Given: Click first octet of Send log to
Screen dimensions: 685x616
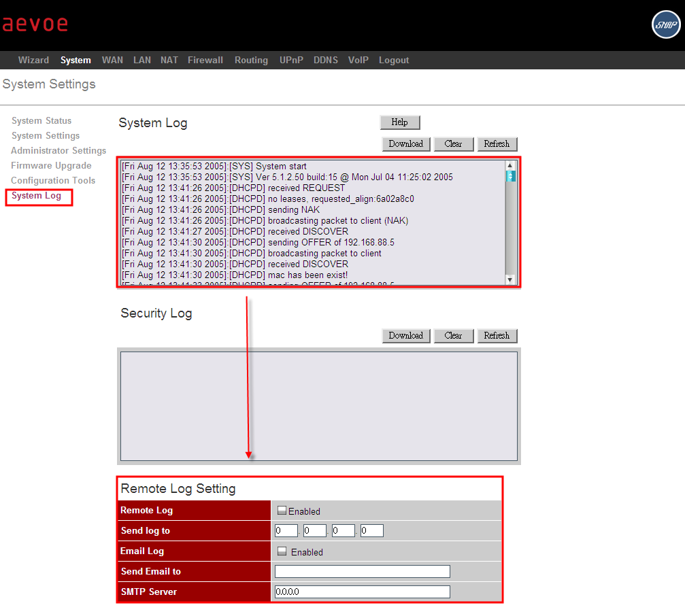Looking at the screenshot, I should coord(286,531).
